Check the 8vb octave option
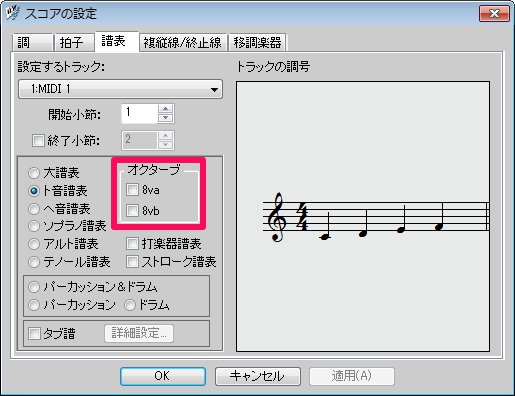The width and height of the screenshot is (515, 396). pyautogui.click(x=132, y=210)
